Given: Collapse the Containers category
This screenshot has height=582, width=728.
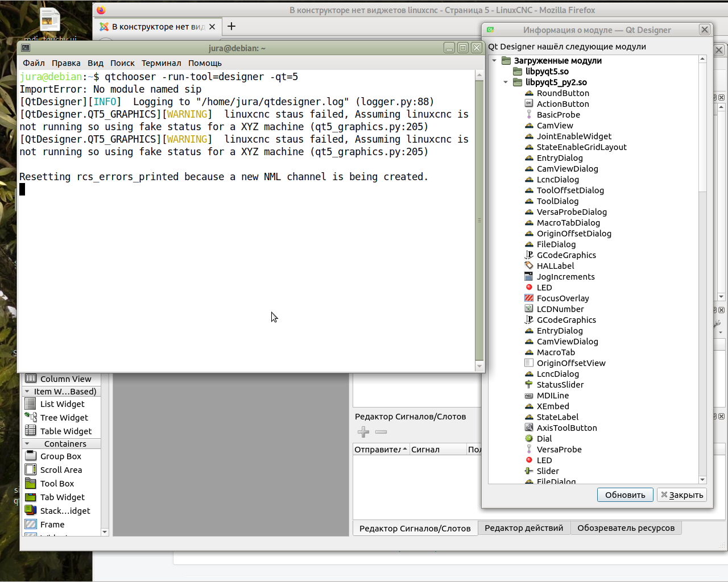Looking at the screenshot, I should [27, 444].
